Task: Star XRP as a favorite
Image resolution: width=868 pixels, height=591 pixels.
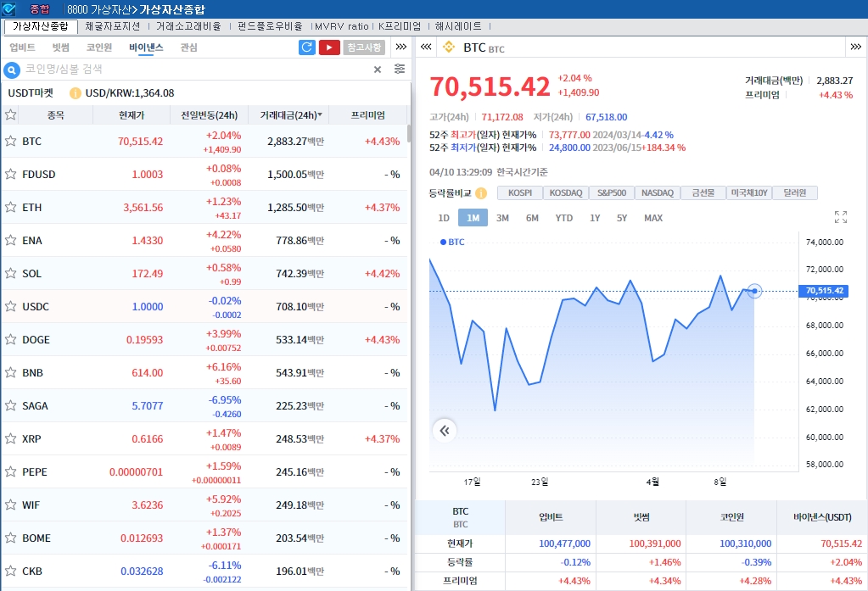Action: pyautogui.click(x=10, y=438)
